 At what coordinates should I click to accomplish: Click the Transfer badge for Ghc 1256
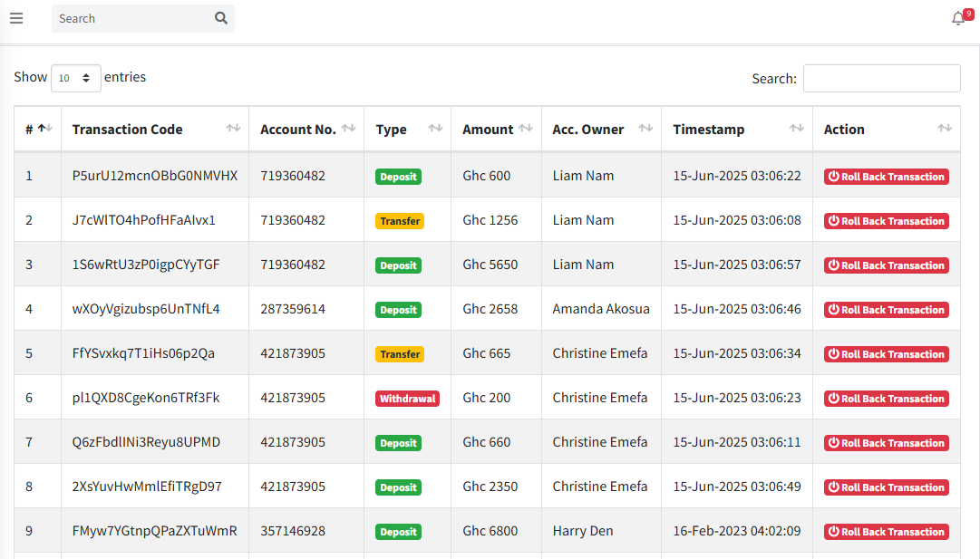coord(400,221)
